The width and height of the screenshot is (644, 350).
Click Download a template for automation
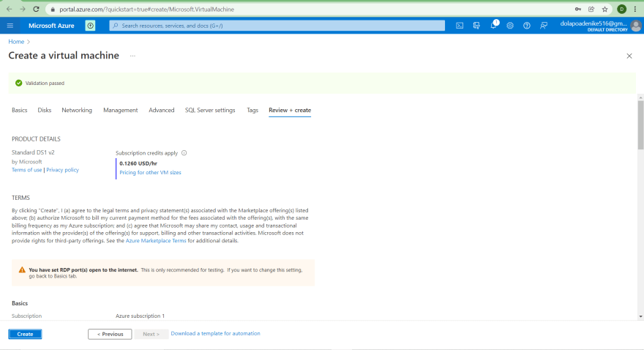coord(215,334)
